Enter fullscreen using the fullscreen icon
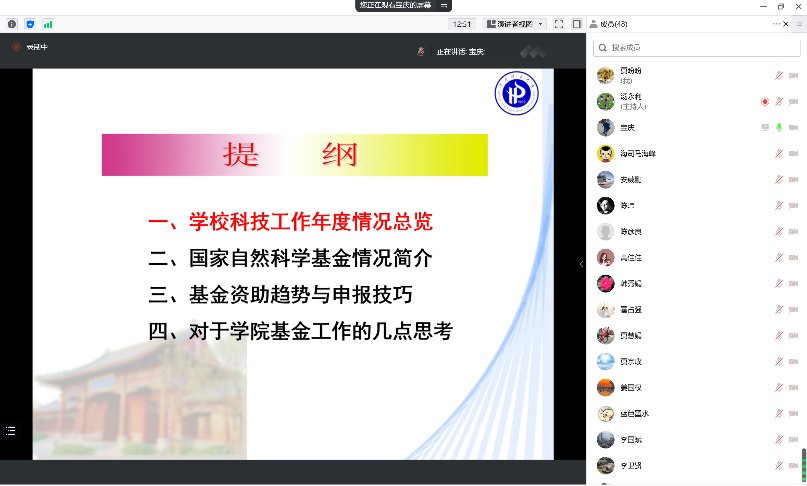Viewport: 807px width, 486px height. tap(559, 23)
